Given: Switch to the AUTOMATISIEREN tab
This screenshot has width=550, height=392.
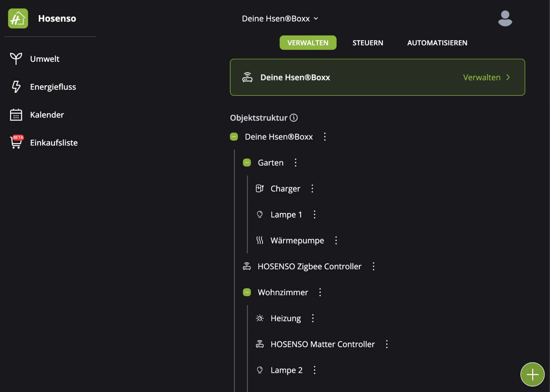Looking at the screenshot, I should [437, 43].
